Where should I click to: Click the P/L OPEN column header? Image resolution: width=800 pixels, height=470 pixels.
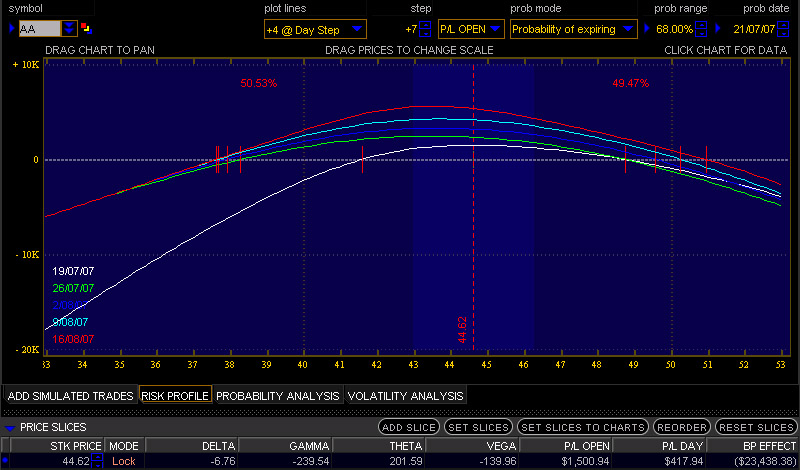pos(565,446)
